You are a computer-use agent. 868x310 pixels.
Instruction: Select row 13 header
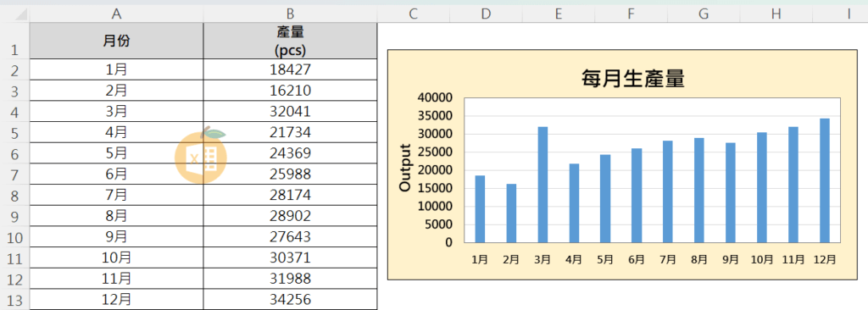click(14, 299)
